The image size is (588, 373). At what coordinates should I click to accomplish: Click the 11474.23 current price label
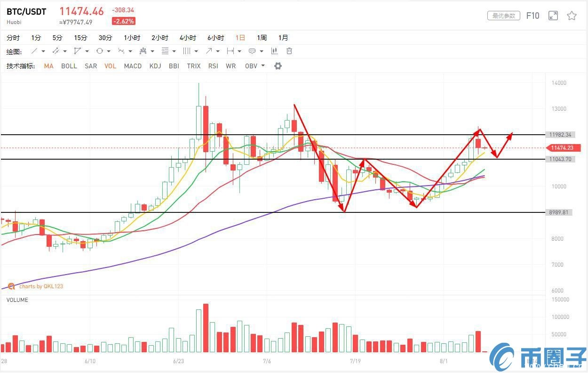562,148
